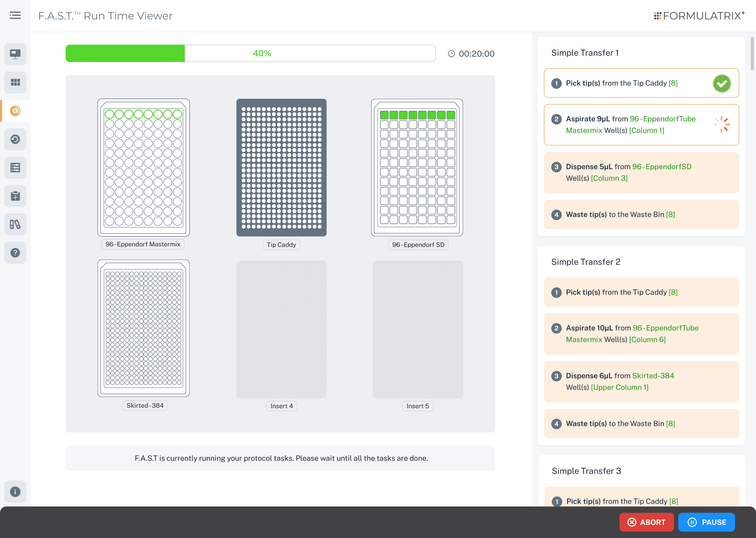The image size is (756, 538).
Task: Select the Tip Caddy plate thumbnail
Action: click(281, 167)
